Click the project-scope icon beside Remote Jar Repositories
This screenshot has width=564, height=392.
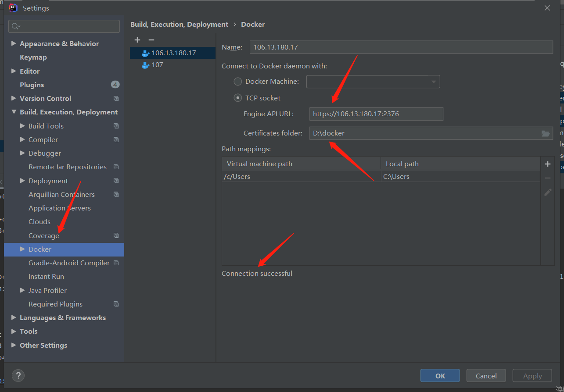(116, 167)
